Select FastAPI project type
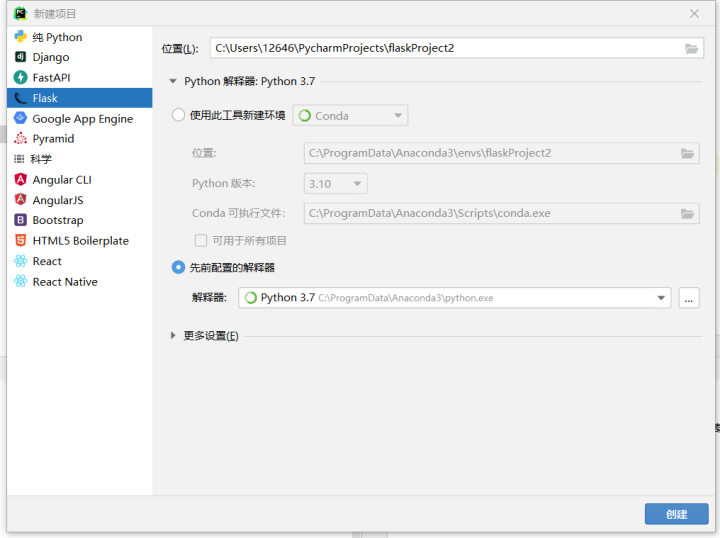The width and height of the screenshot is (720, 538). (79, 78)
